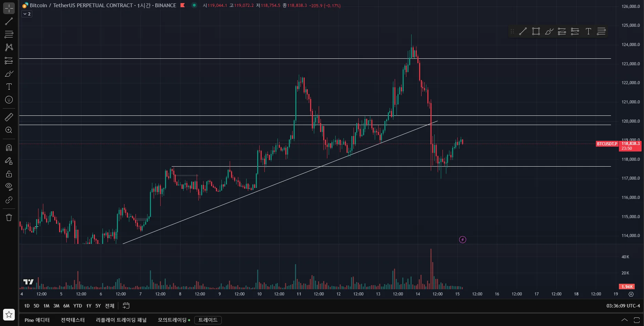644x326 pixels.
Task: Open the Fibonacci retracement tools
Action: click(9, 34)
